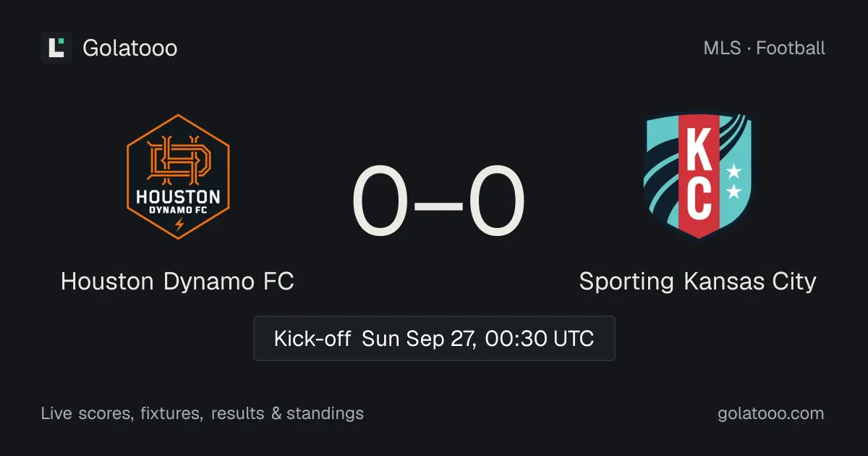Open the golatooo.com website link
The height and width of the screenshot is (456, 868).
pos(771,413)
